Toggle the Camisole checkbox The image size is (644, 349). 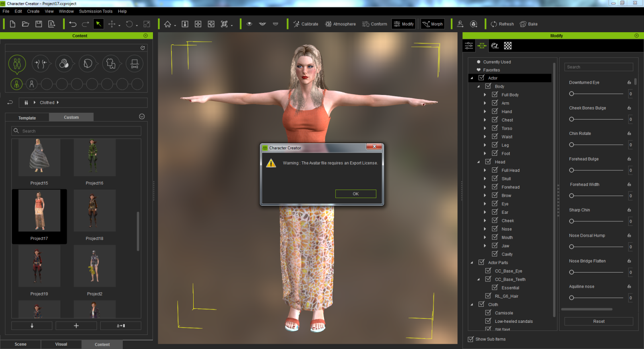pos(488,312)
